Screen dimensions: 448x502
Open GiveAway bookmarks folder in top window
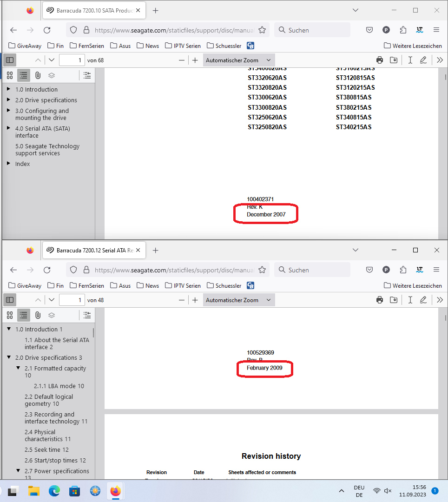25,46
